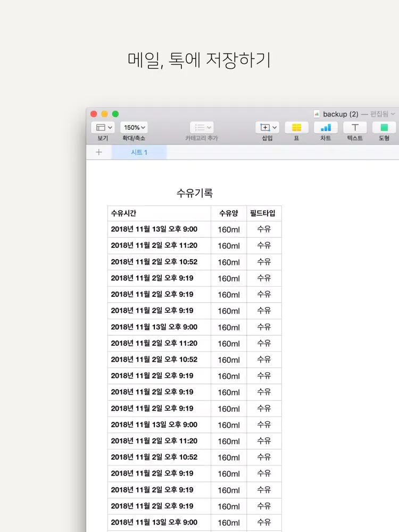Open the 보기 view options icon

(103, 128)
